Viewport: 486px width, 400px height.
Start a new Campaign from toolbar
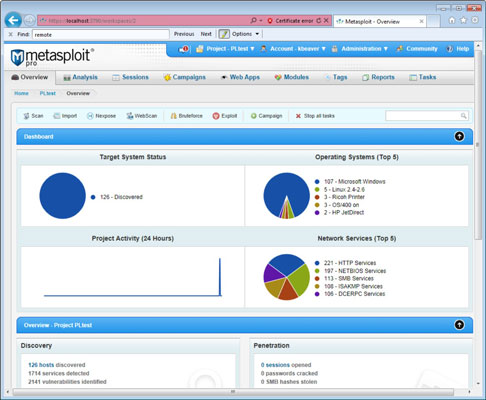(x=266, y=116)
